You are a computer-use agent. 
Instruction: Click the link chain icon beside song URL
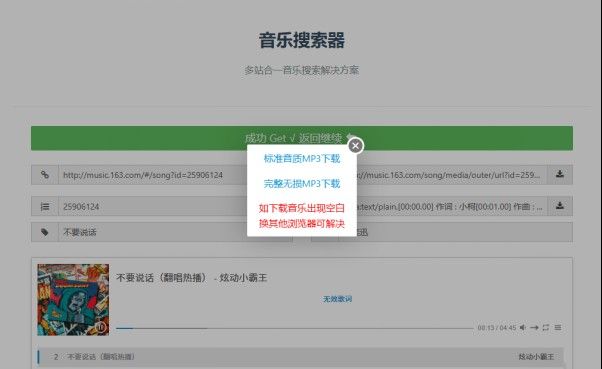(45, 175)
